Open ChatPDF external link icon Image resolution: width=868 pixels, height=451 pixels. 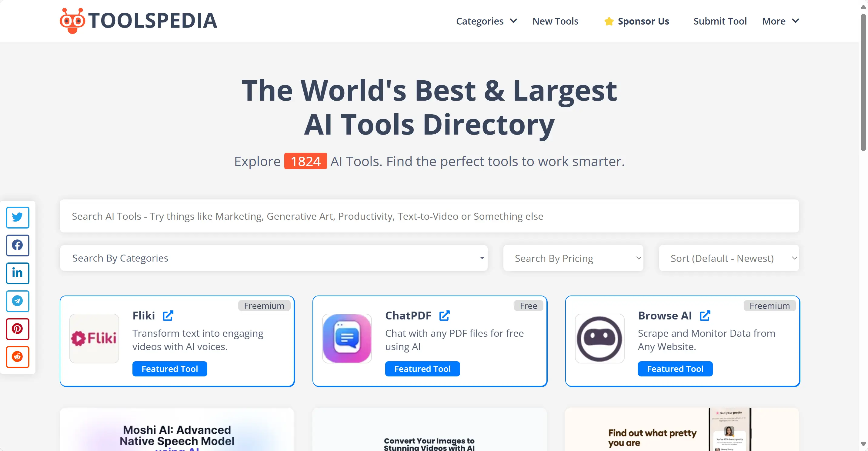point(444,316)
